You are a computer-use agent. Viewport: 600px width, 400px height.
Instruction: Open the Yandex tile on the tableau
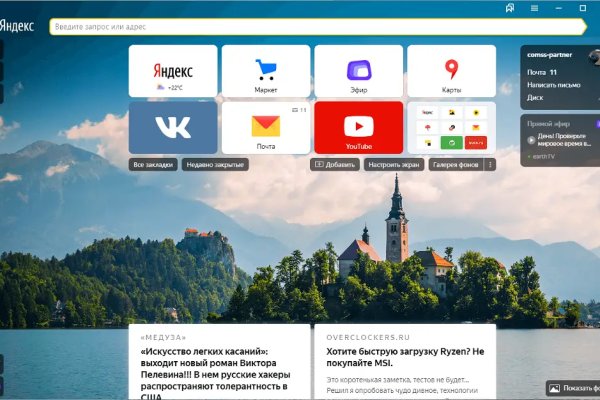click(x=172, y=71)
